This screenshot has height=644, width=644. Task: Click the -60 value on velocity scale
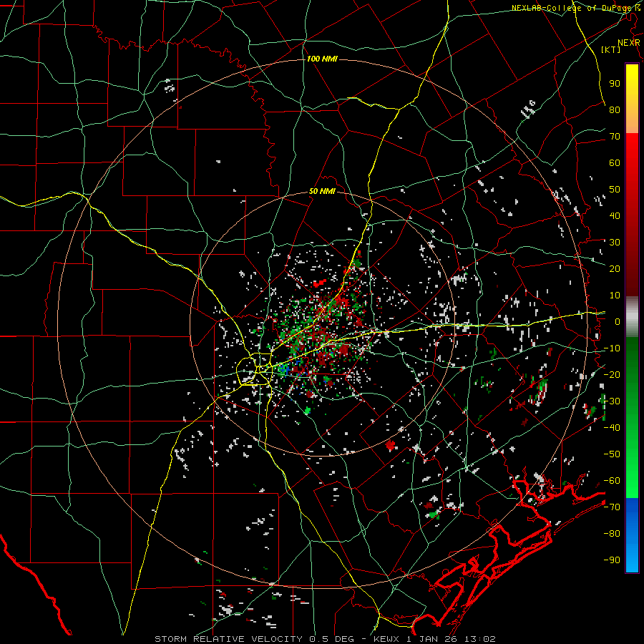tap(612, 481)
